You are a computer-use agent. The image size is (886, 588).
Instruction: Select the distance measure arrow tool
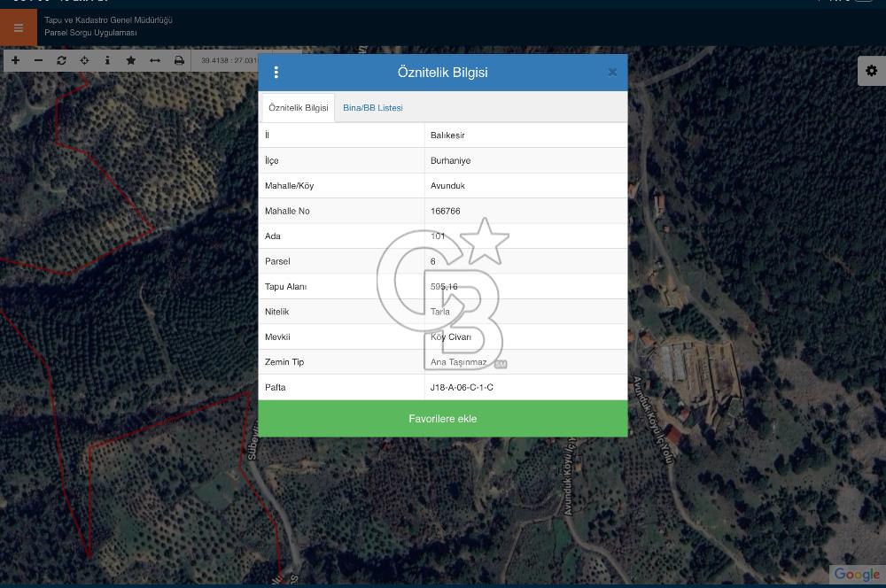155,60
